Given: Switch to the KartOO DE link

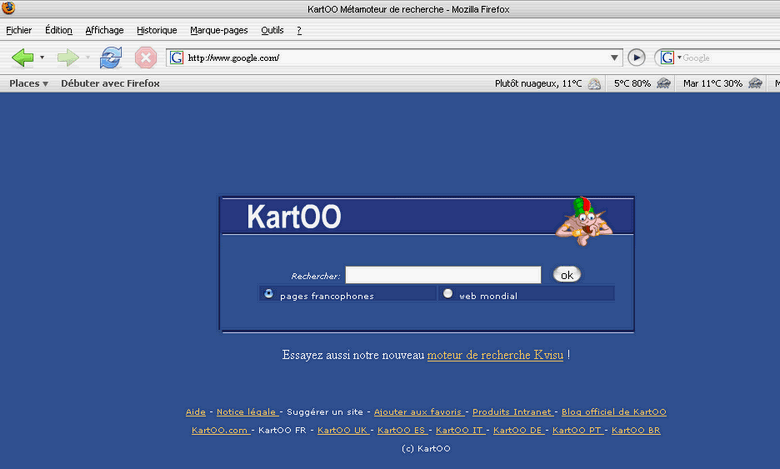Looking at the screenshot, I should (x=518, y=430).
